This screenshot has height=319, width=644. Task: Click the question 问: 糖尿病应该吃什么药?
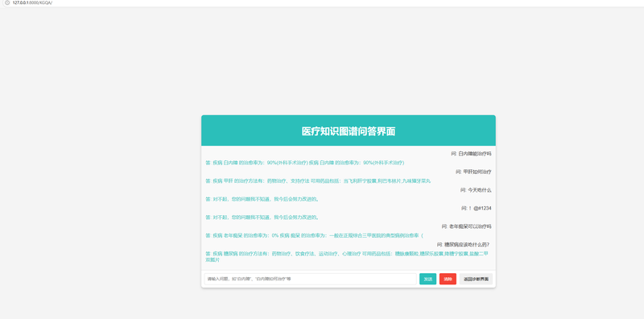point(464,244)
